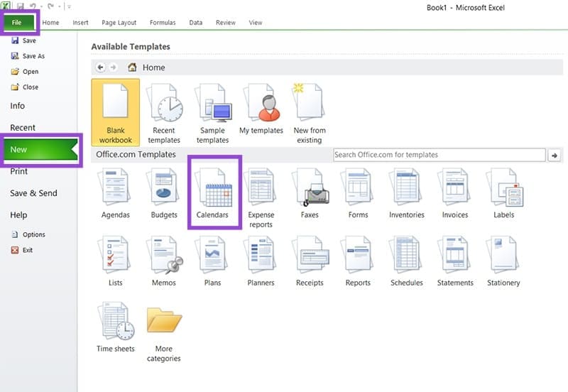The image size is (568, 392).
Task: Expand the Quick Access Toolbar customize arrow
Action: click(69, 6)
